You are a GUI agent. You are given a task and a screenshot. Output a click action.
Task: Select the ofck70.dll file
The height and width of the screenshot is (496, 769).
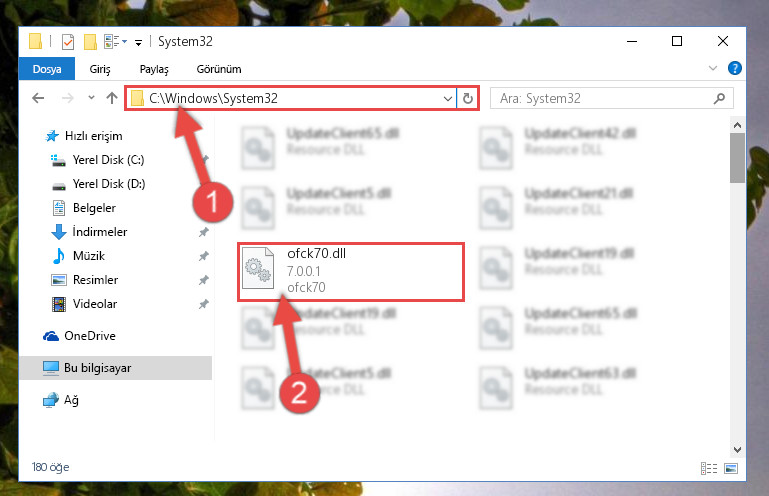tap(351, 271)
